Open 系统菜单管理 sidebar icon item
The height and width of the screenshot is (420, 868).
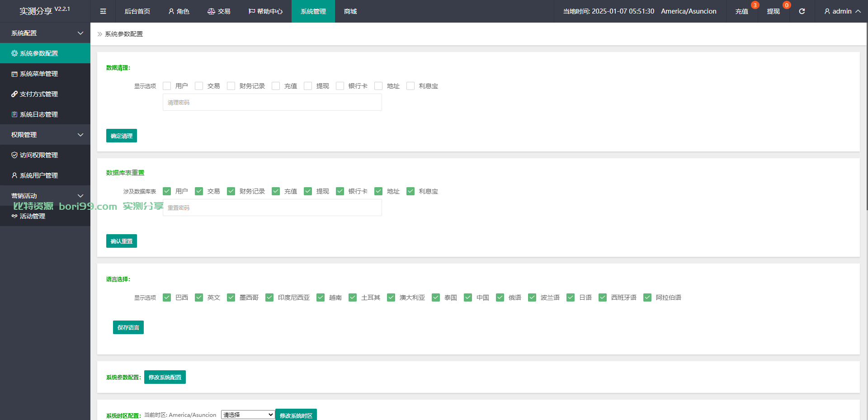click(45, 74)
